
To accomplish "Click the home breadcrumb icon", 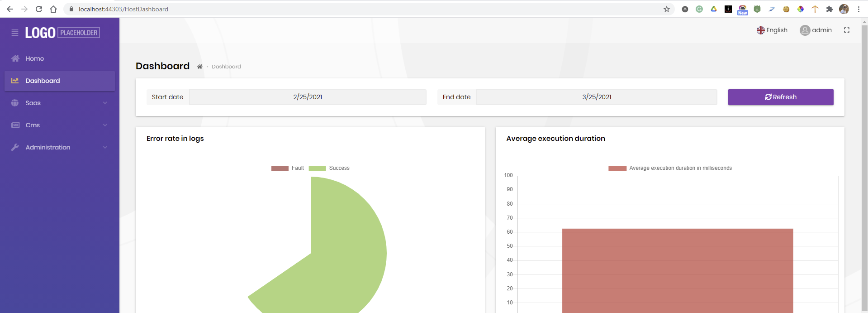I will [199, 67].
